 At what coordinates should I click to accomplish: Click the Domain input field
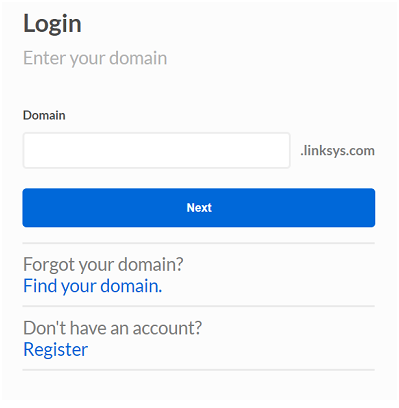156,150
